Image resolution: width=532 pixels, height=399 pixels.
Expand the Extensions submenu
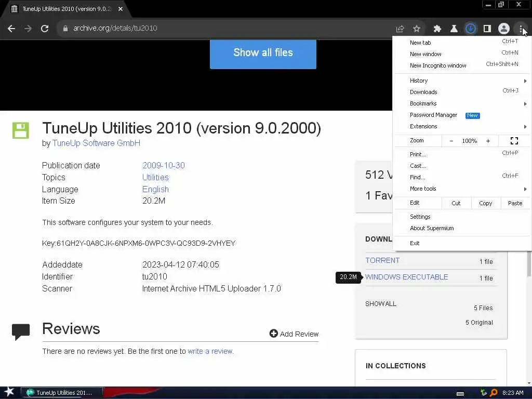[x=462, y=126]
